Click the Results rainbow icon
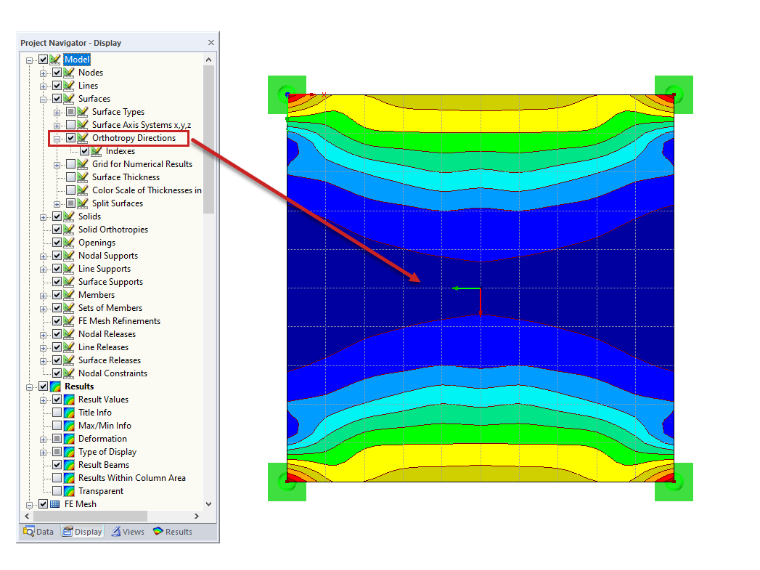The height and width of the screenshot is (570, 760). (55, 387)
